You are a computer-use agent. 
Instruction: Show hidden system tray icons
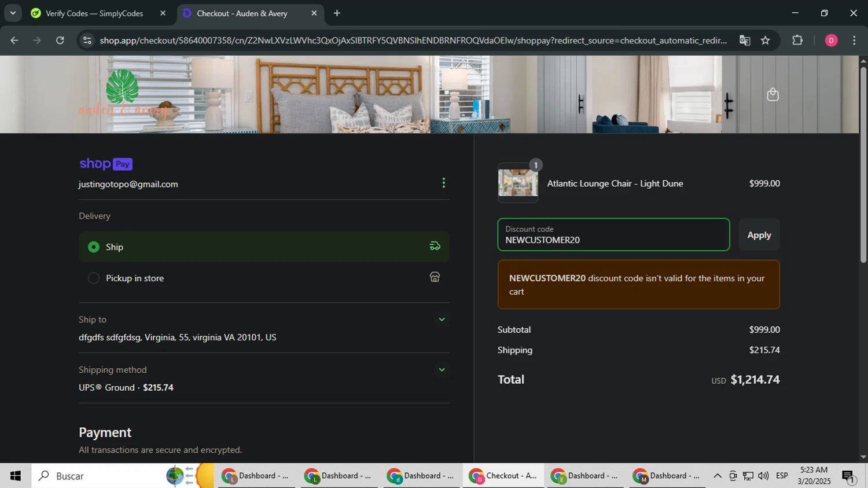point(718,476)
